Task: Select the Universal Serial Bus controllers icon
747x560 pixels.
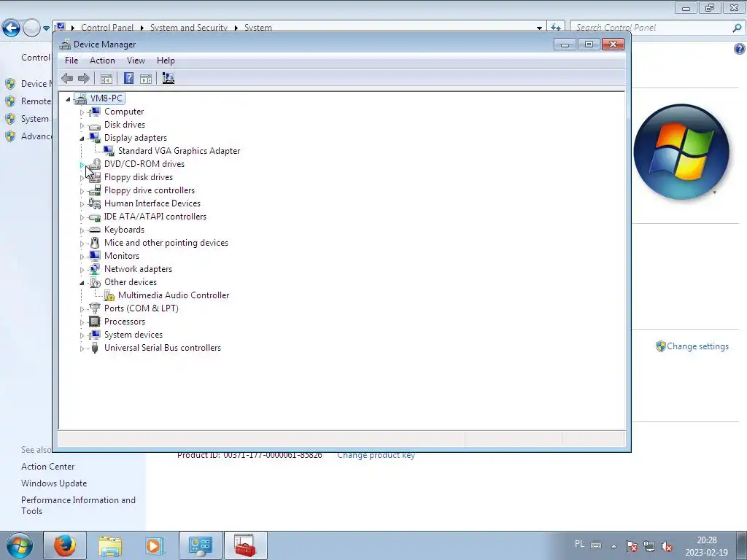Action: (x=95, y=348)
